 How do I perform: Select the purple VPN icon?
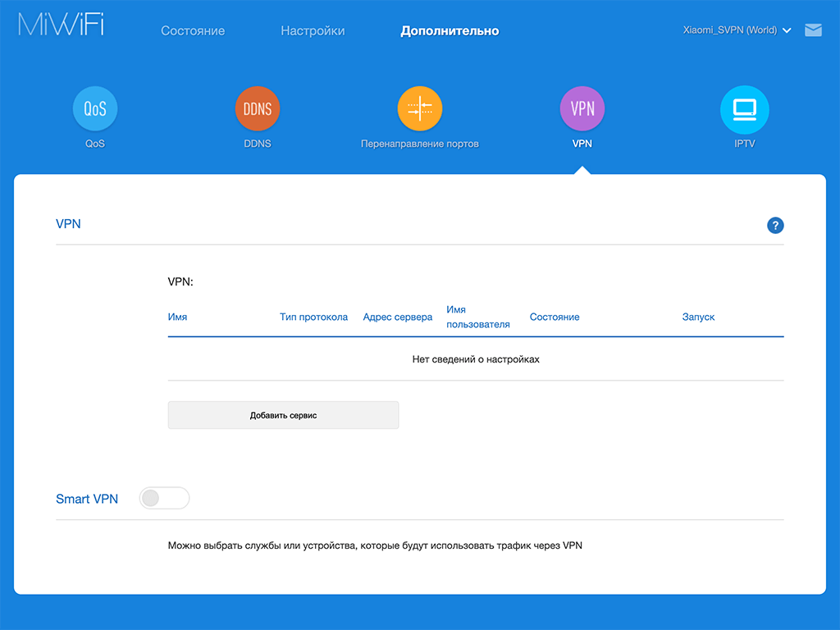pos(582,109)
